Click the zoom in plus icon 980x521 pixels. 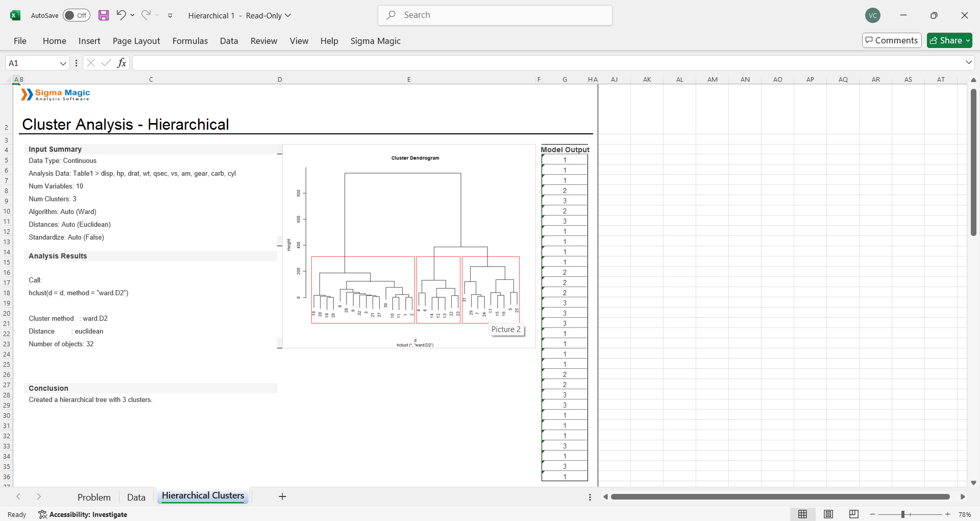948,514
